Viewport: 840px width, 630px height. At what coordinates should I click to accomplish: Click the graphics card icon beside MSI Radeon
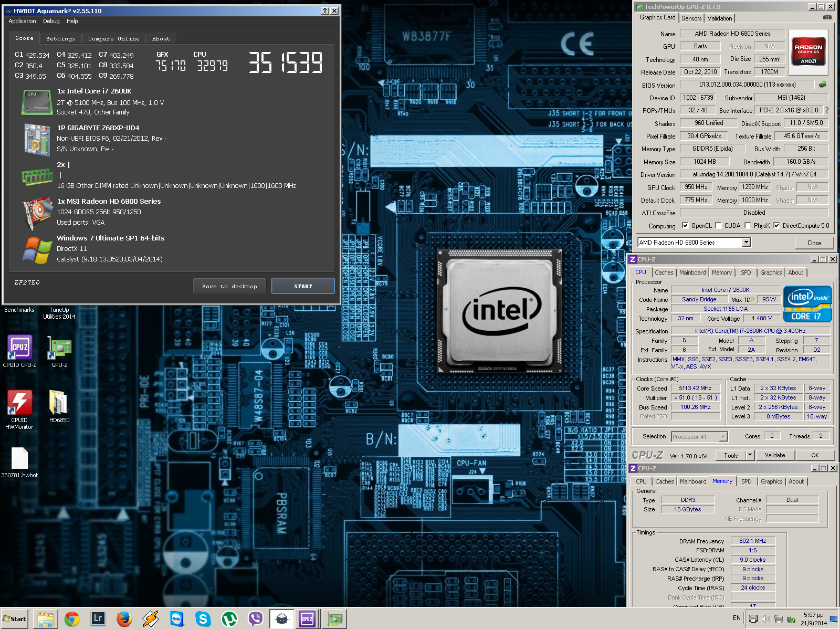(37, 214)
